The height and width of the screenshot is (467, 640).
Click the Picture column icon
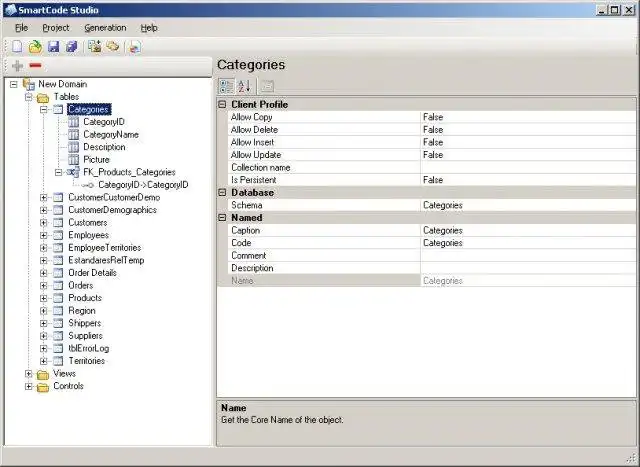73,160
